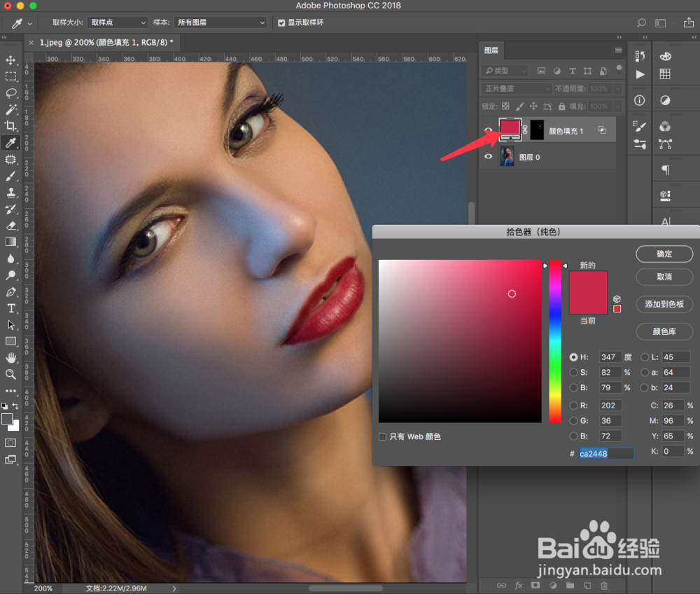Select the Magic Wand tool
The height and width of the screenshot is (594, 700).
[x=10, y=109]
